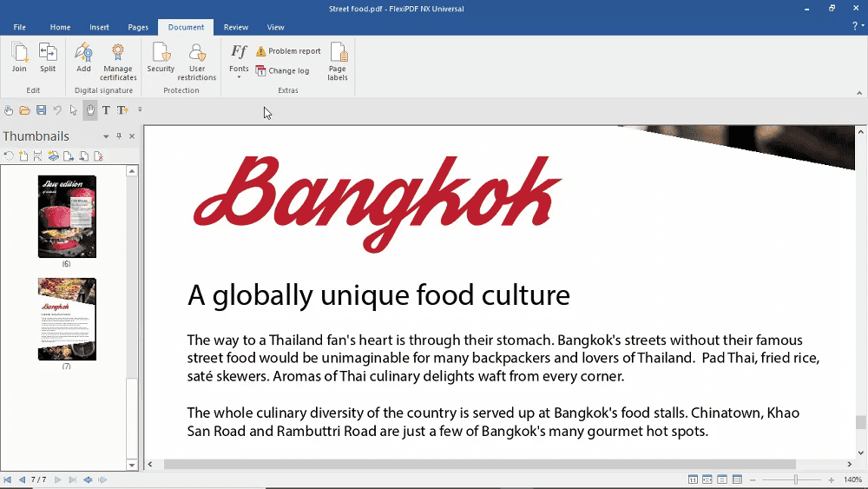The image size is (868, 489).
Task: Open the Thumbnails panel options dropdown
Action: pos(106,136)
